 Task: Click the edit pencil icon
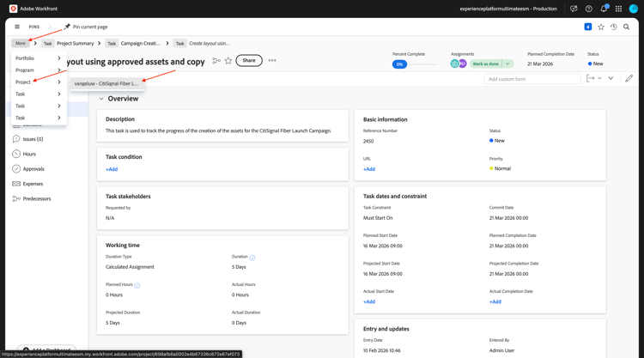pyautogui.click(x=629, y=78)
